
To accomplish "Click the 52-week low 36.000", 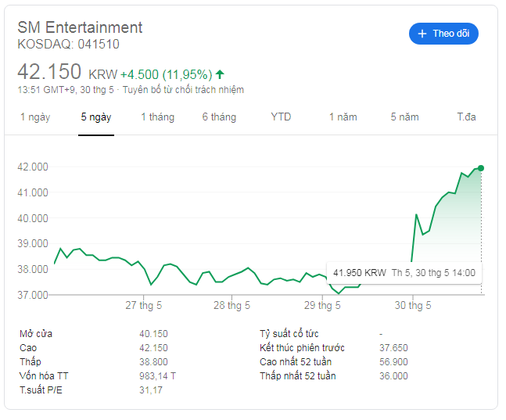I will 393,376.
